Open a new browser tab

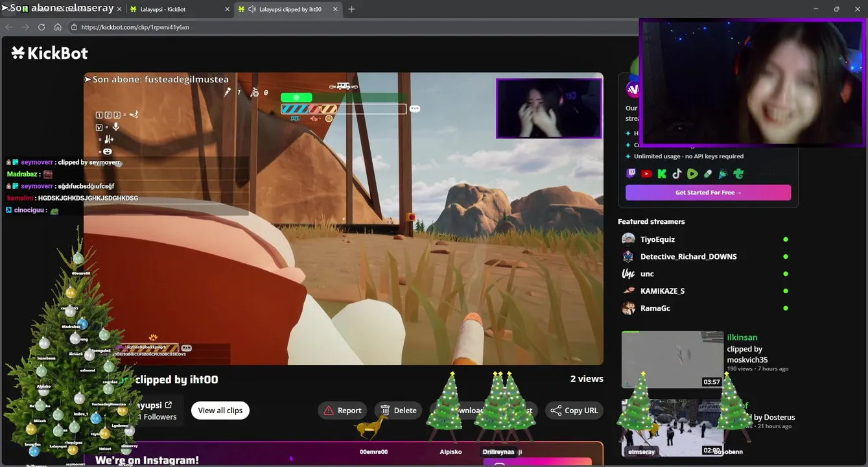[x=351, y=9]
